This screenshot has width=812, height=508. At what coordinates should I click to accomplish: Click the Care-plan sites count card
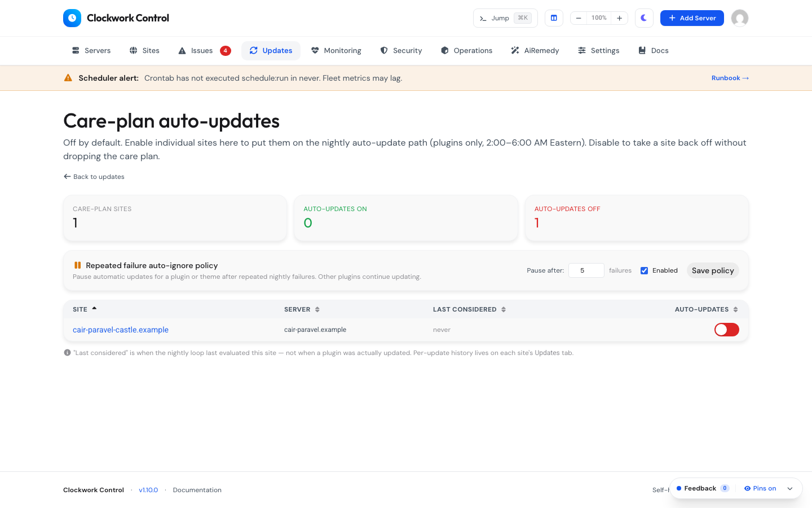[175, 218]
